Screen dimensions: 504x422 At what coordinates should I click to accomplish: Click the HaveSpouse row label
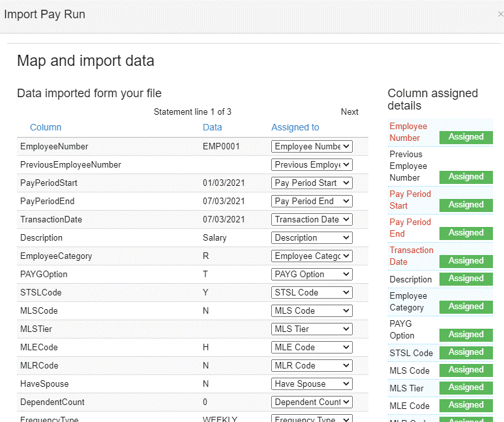pyautogui.click(x=44, y=384)
